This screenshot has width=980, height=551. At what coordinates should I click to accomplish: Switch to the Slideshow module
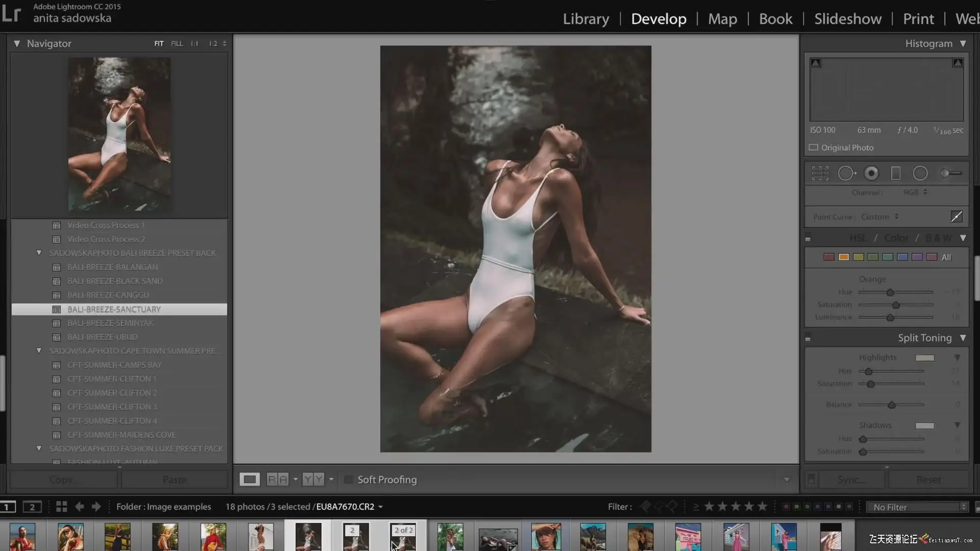click(x=847, y=19)
